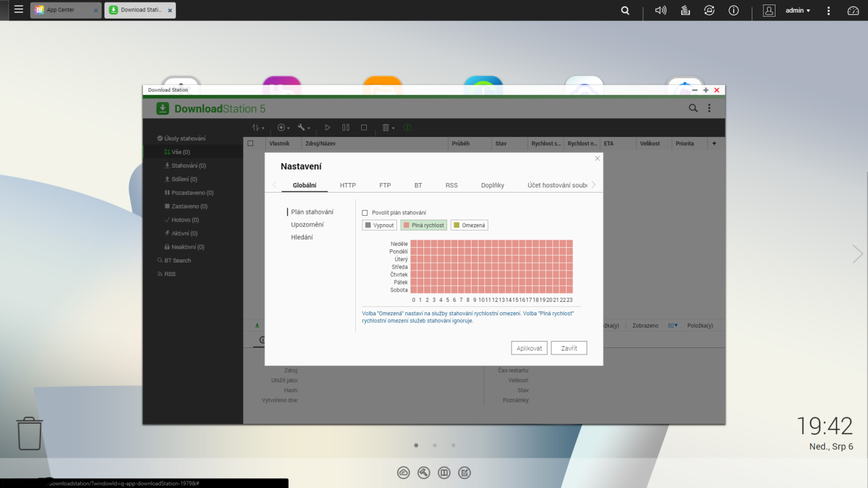Enable the Povolit plán stahování checkbox
Viewport: 868px width, 488px height.
[x=365, y=213]
